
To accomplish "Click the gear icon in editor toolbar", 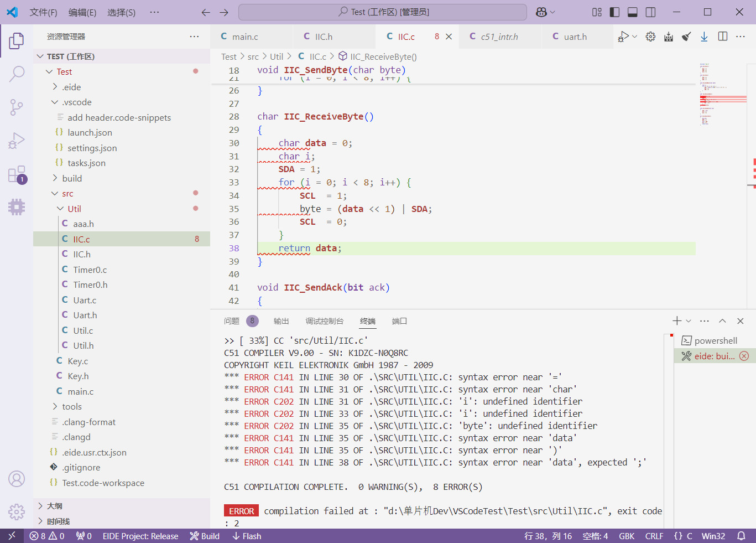I will (650, 37).
